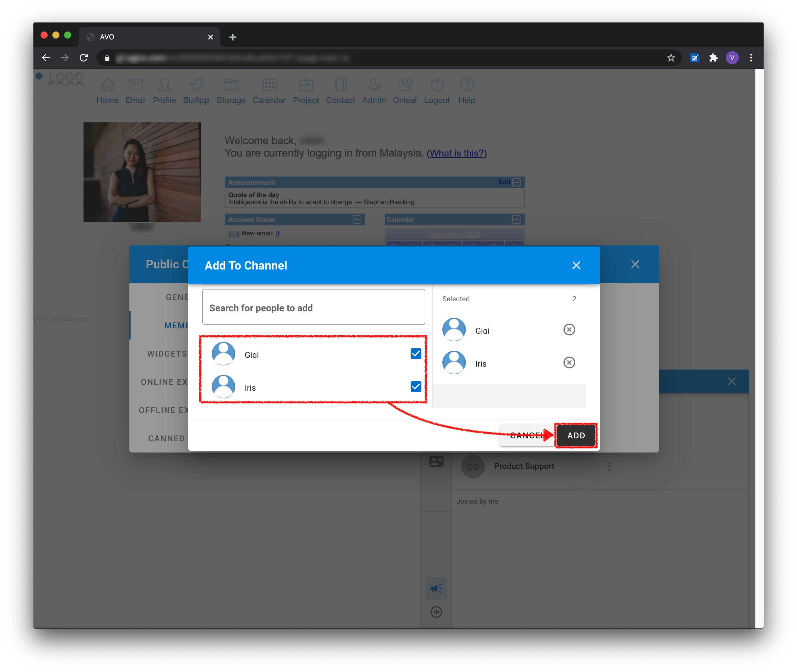Collapse the Announcement panel
Screen dimensions: 797x672
(x=516, y=182)
